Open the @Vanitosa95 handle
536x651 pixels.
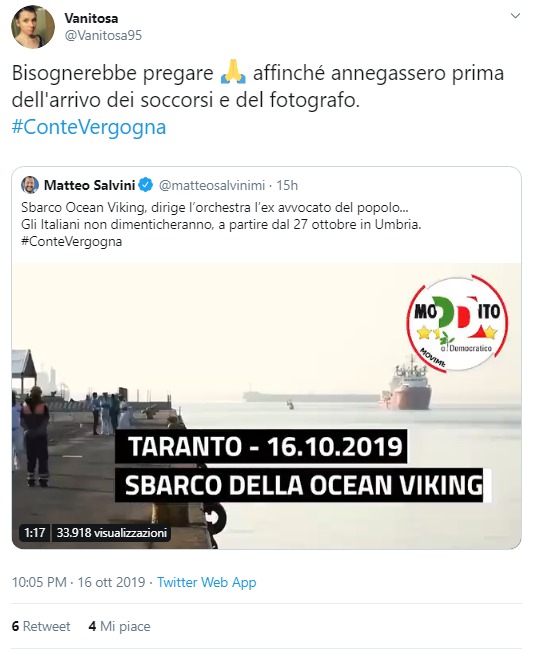(x=103, y=36)
